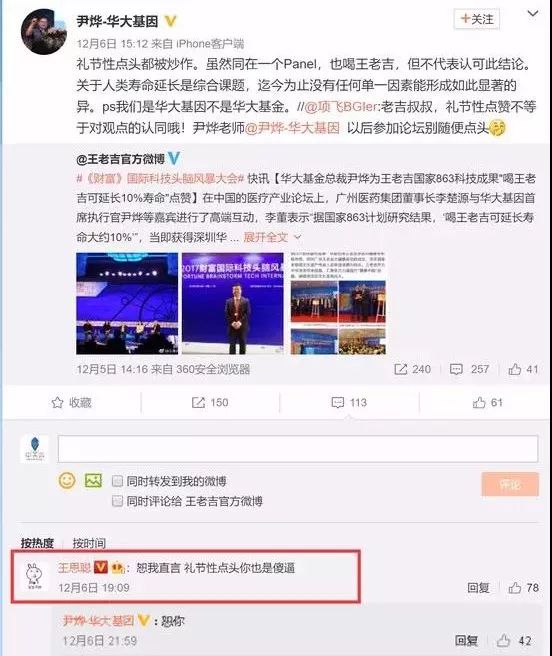The image size is (552, 656).
Task: Open the comments tab showing 113
Action: point(349,402)
